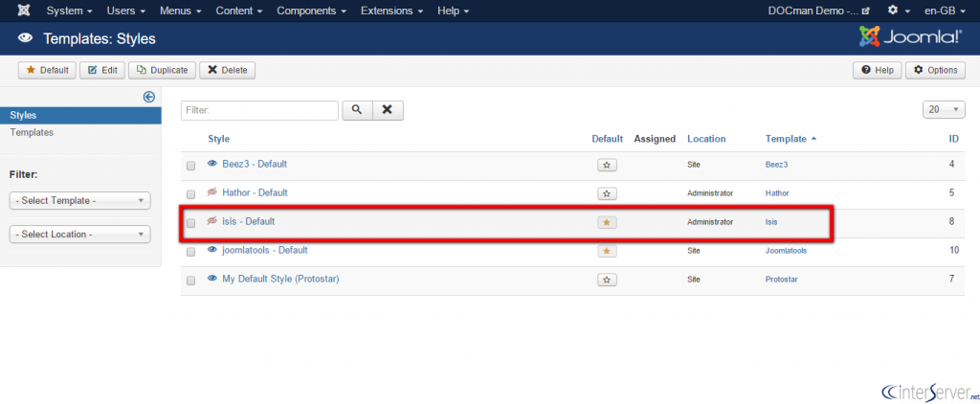The height and width of the screenshot is (404, 980).
Task: Set Hathor as default with its star
Action: point(607,194)
